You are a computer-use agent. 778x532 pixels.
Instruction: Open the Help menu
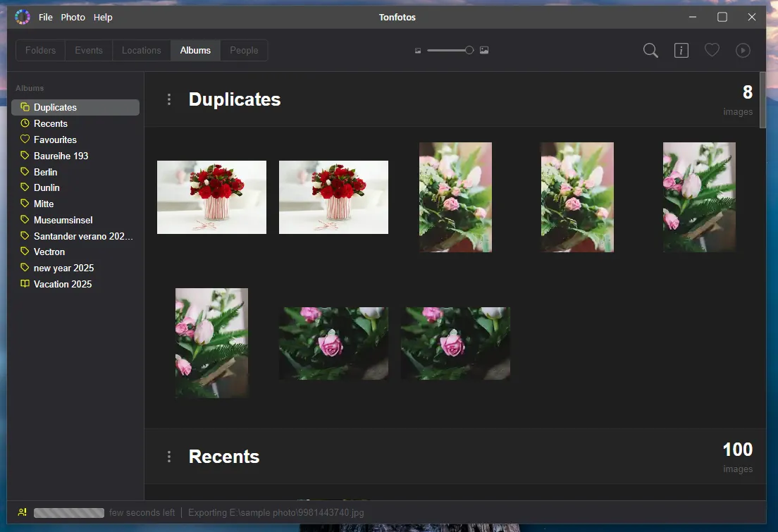pos(103,17)
